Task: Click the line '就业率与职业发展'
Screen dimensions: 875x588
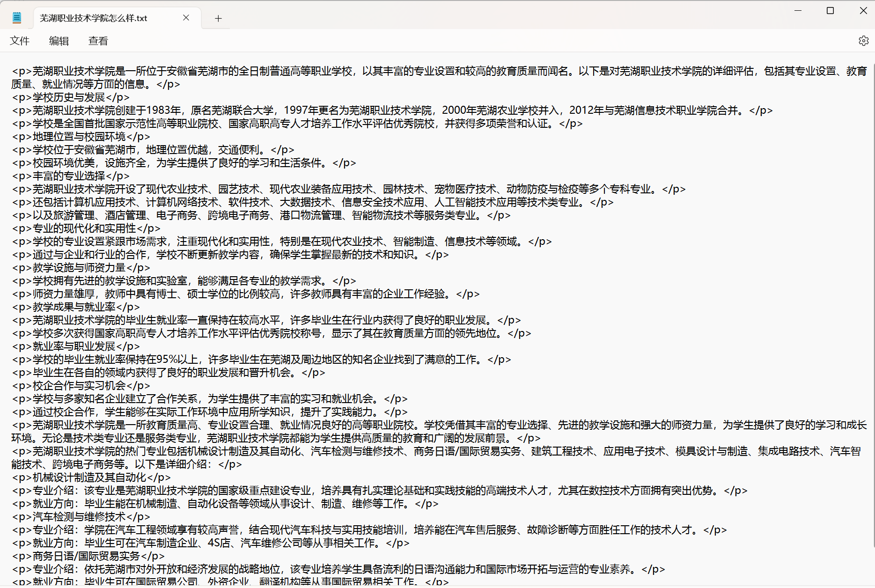Action: [x=76, y=346]
